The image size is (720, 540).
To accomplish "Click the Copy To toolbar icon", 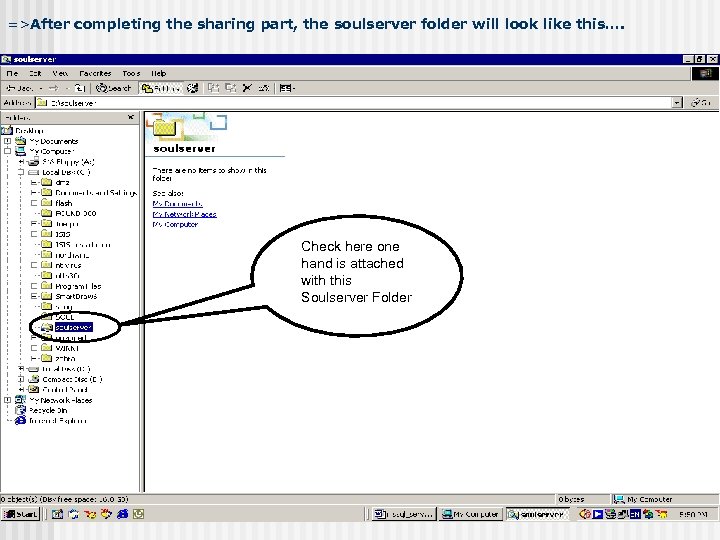I will coord(231,88).
